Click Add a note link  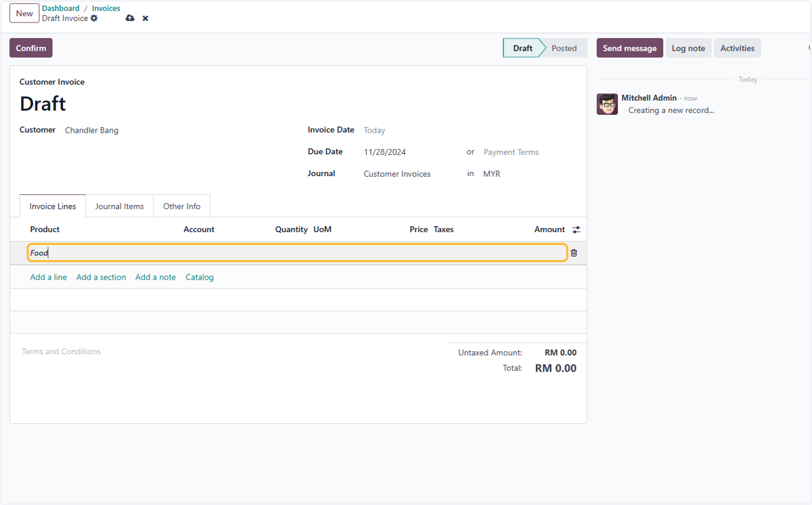click(x=156, y=277)
